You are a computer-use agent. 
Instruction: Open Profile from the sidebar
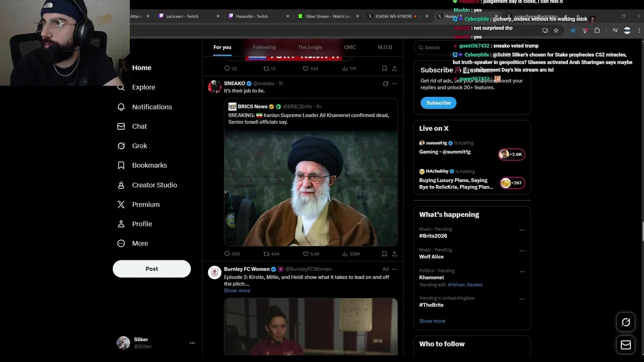135,224
